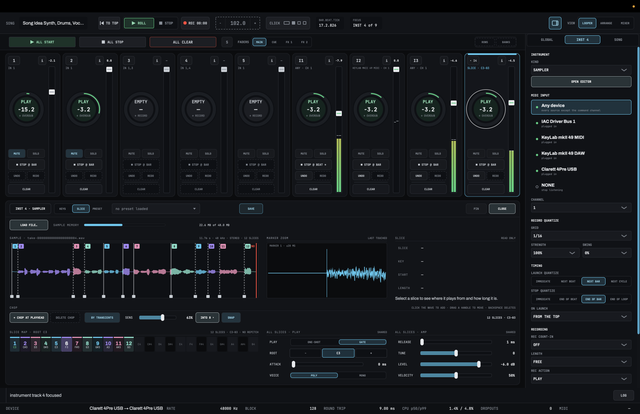Viewport: 640px width, 414px height.
Task: Click Stop @ Bar on track 2
Action: 84,165
